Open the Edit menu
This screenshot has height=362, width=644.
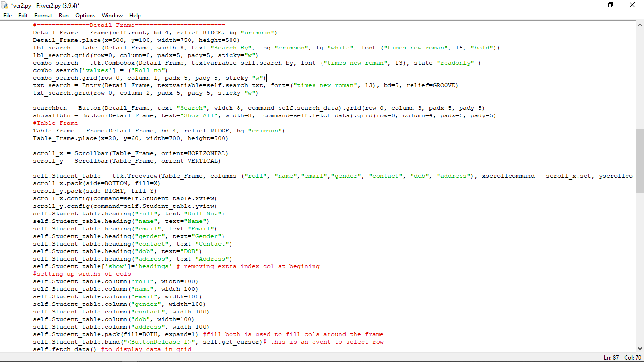click(x=23, y=15)
